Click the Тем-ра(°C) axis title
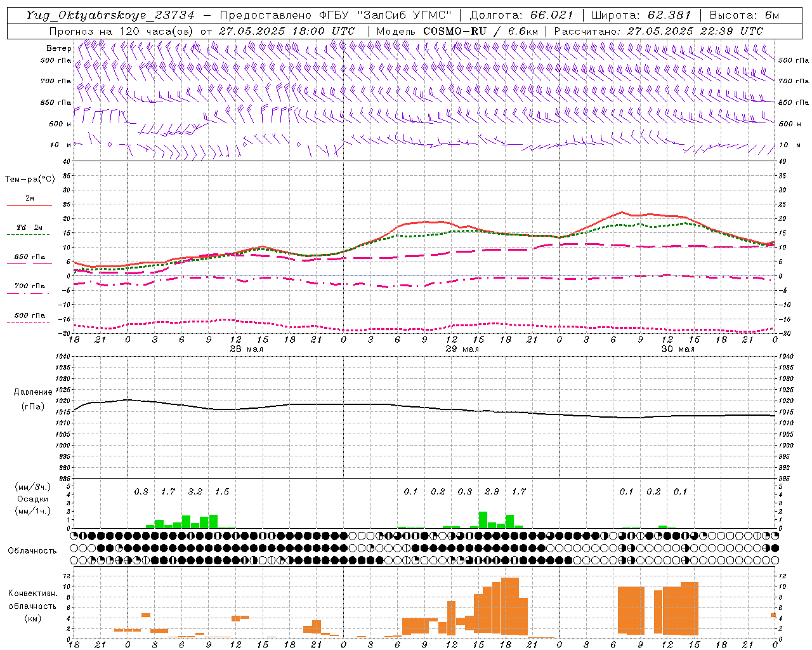 tap(30, 180)
